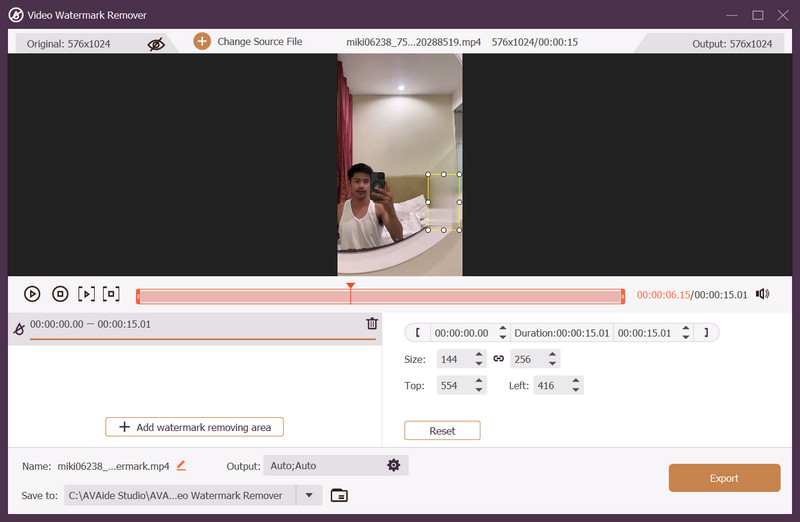Click the end time field 00:00:15.01

pyautogui.click(x=644, y=333)
